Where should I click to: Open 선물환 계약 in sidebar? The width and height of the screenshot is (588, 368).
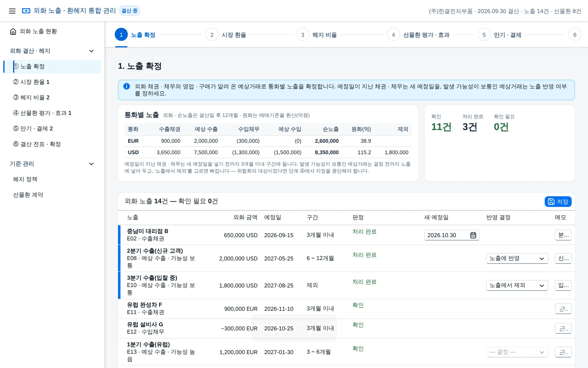pos(52,195)
